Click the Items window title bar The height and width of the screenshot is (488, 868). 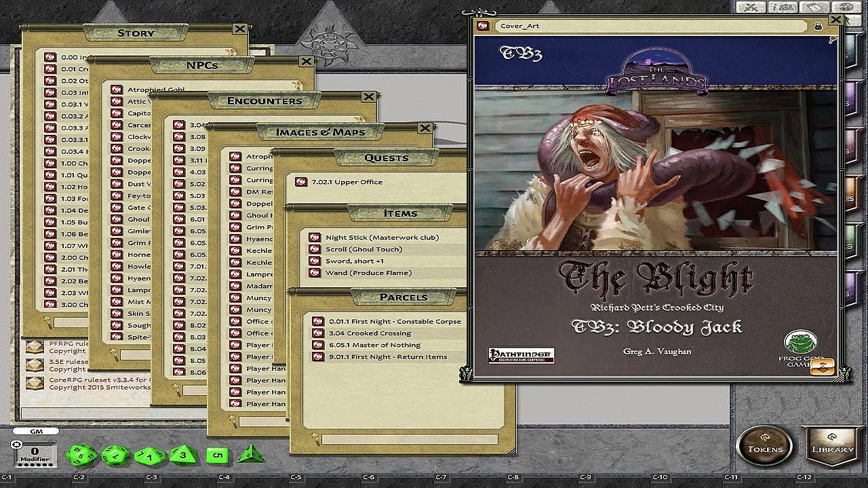(400, 213)
